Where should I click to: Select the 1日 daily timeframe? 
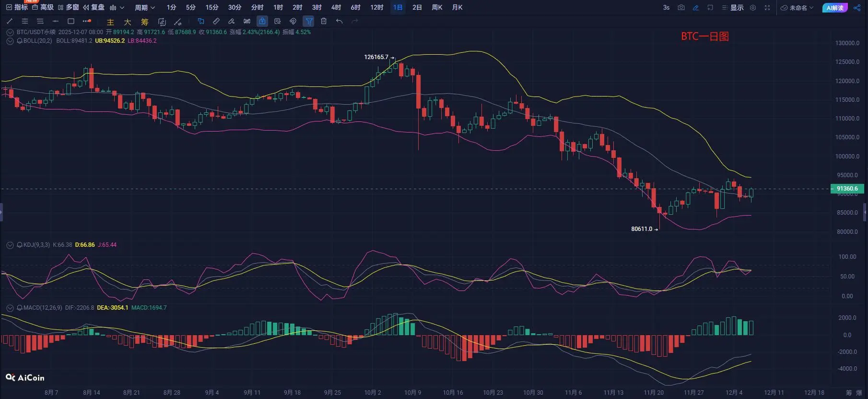398,8
